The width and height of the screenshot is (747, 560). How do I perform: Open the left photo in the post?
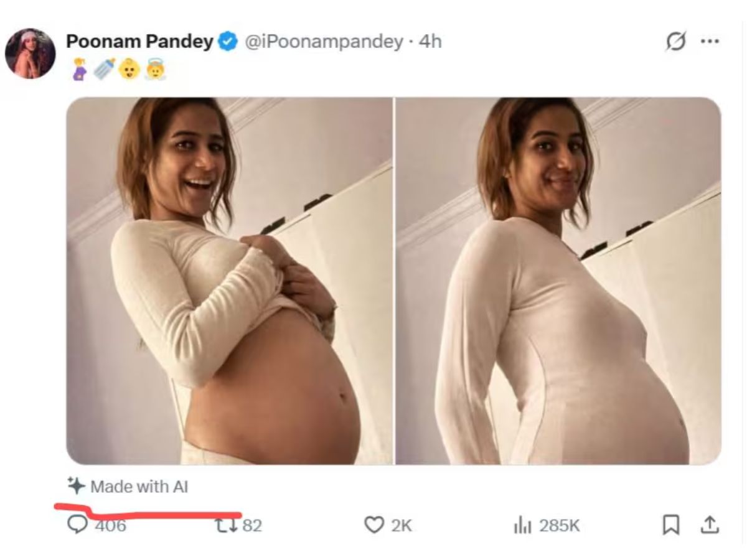click(229, 281)
